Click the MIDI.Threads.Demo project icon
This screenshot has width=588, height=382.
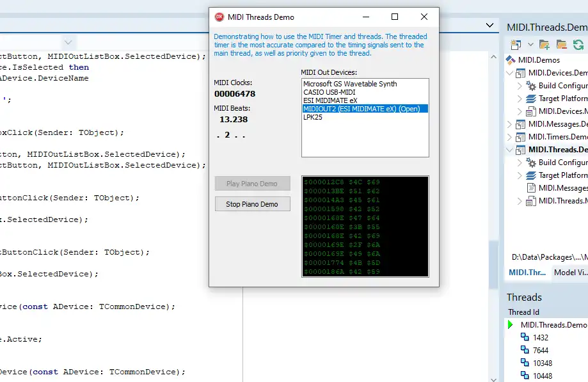pos(521,150)
